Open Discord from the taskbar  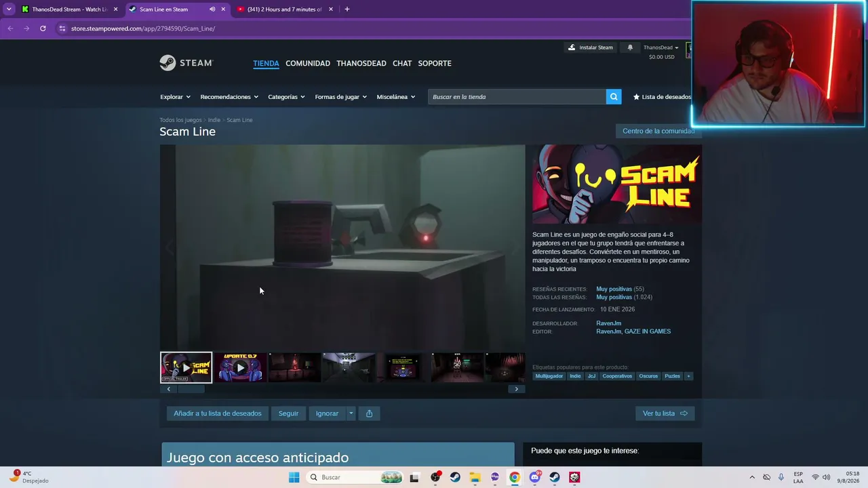(534, 477)
